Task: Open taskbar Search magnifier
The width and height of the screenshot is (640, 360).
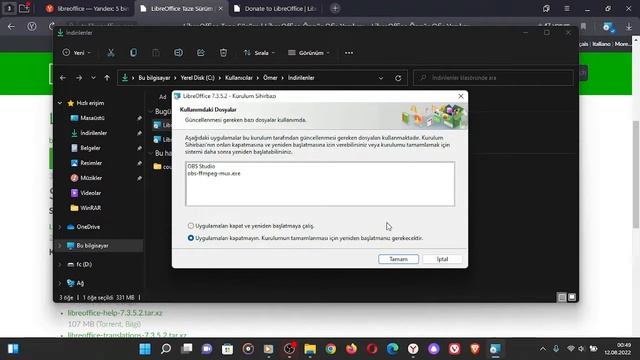Action: point(166,349)
